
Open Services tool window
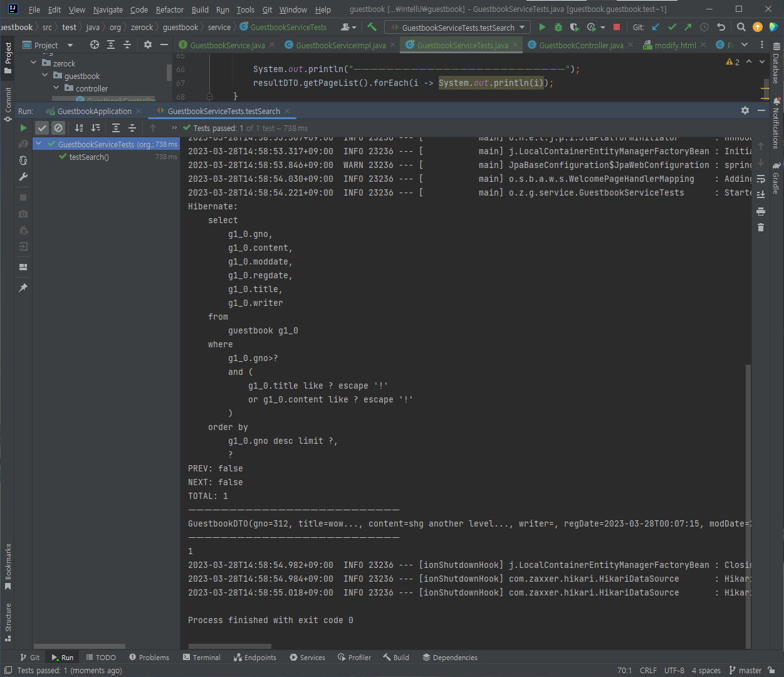click(x=307, y=658)
